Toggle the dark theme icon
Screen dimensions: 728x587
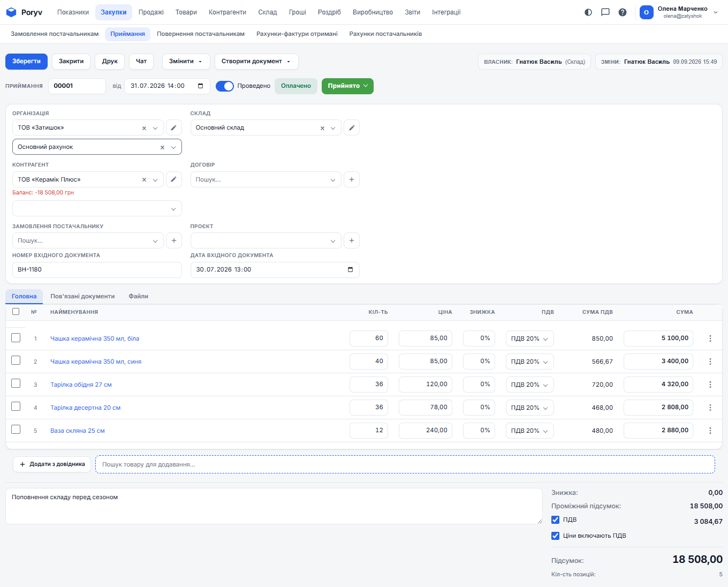pyautogui.click(x=588, y=12)
